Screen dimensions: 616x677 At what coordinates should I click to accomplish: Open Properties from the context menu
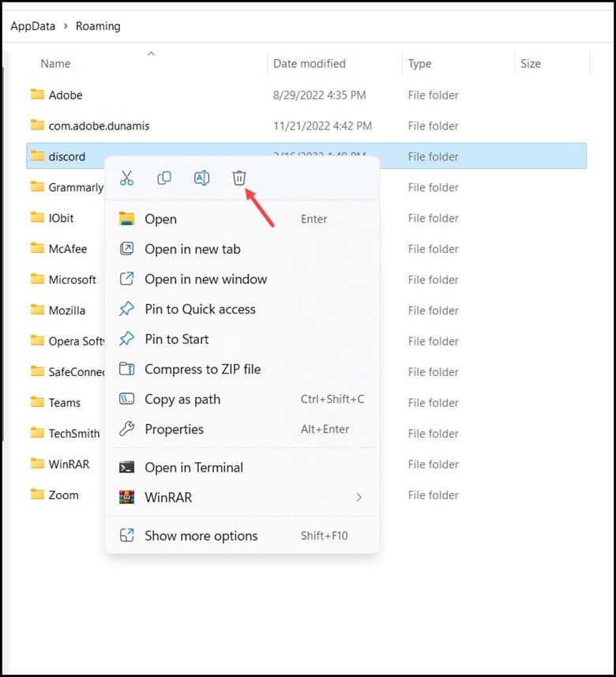click(x=174, y=429)
